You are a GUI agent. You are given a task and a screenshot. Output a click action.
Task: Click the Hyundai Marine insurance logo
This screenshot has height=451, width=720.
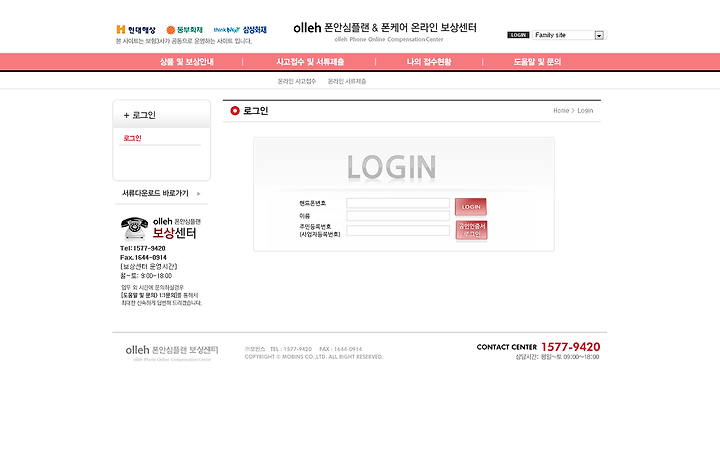136,30
